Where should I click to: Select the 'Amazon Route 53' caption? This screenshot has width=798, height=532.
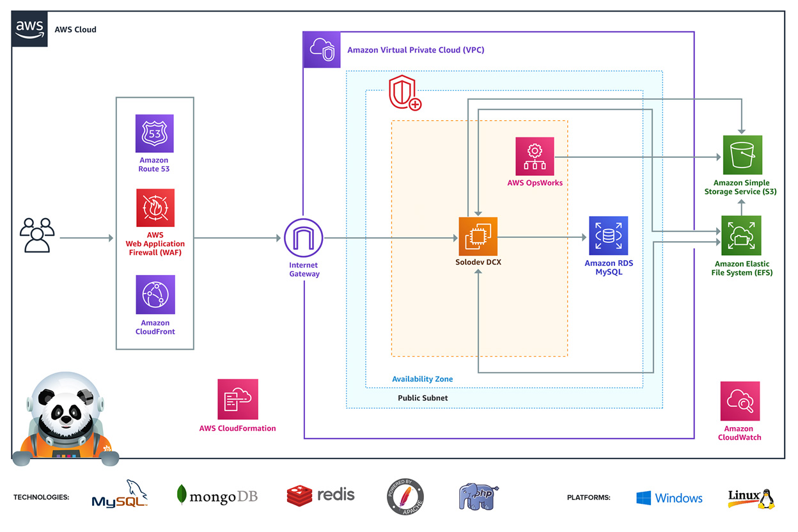tap(154, 165)
